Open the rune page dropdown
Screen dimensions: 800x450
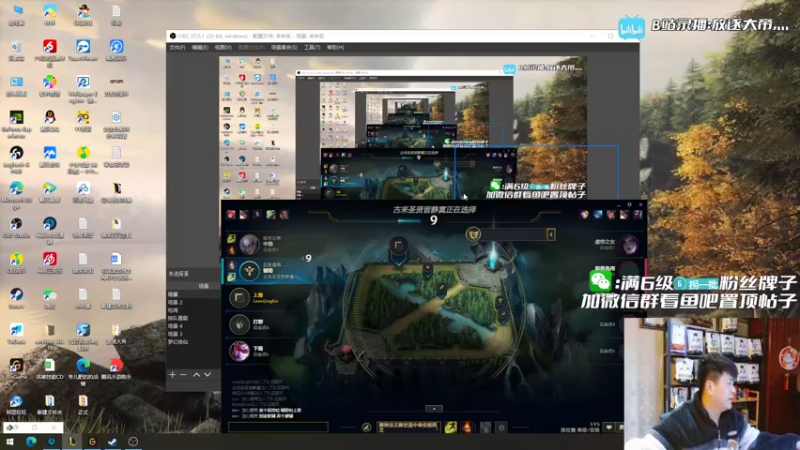[408, 427]
